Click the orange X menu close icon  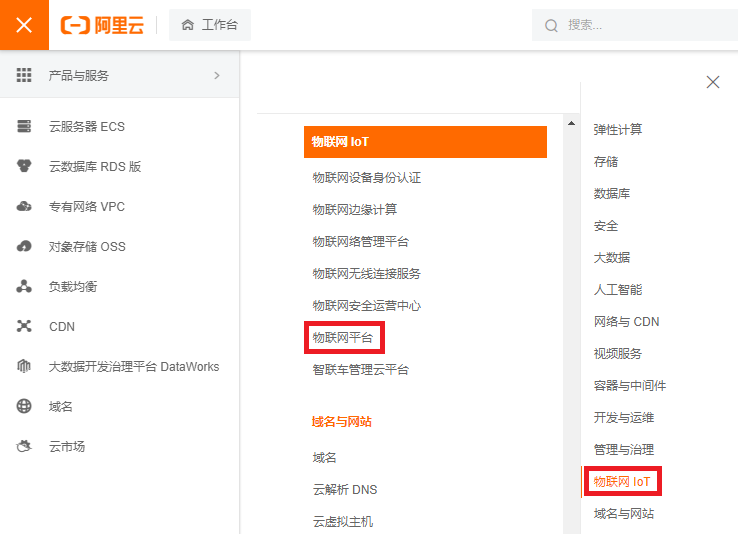tap(24, 25)
